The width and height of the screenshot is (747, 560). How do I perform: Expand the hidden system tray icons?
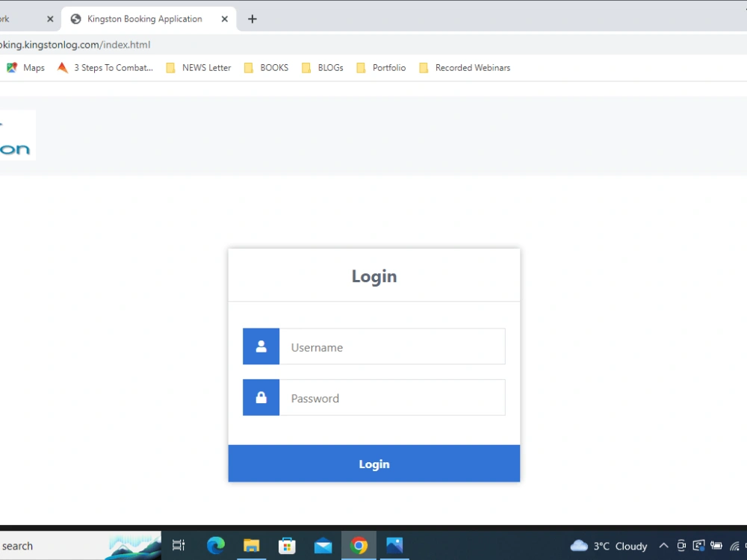tap(663, 546)
